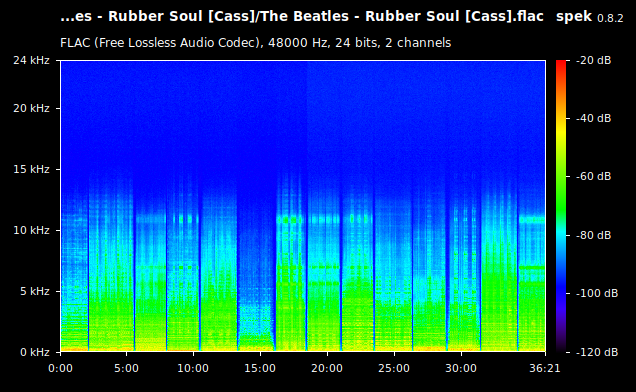Viewport: 636px width, 392px height.
Task: Click the 'FLAC (Free Lossless Audio Codec)' codec info line
Action: pos(256,43)
